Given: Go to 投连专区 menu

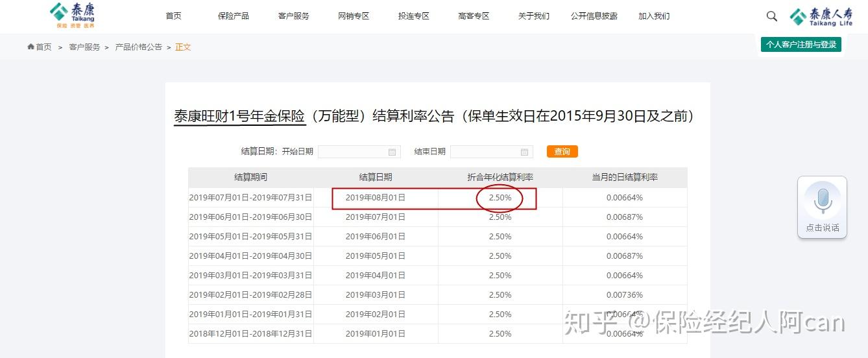Looking at the screenshot, I should coord(414,16).
